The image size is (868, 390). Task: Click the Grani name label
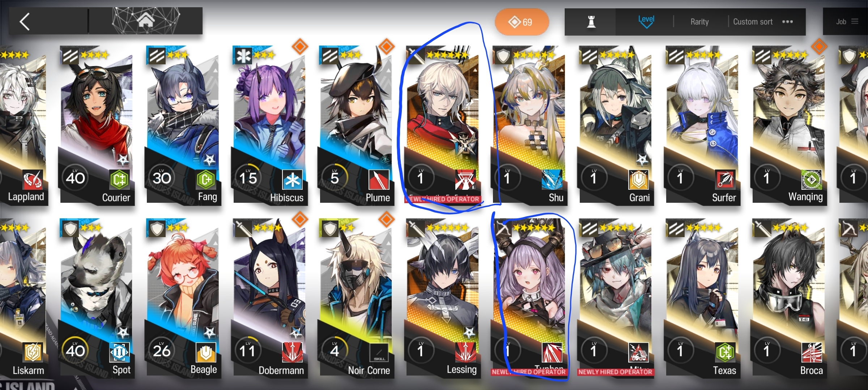pyautogui.click(x=639, y=198)
